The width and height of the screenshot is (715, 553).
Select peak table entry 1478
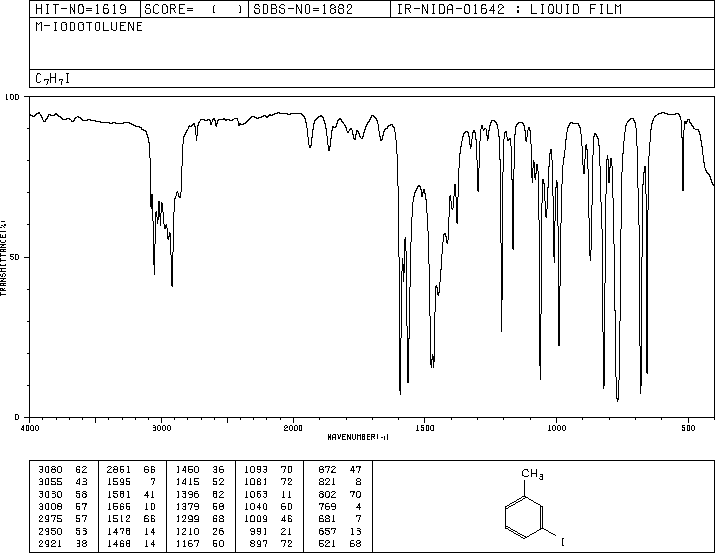(119, 531)
